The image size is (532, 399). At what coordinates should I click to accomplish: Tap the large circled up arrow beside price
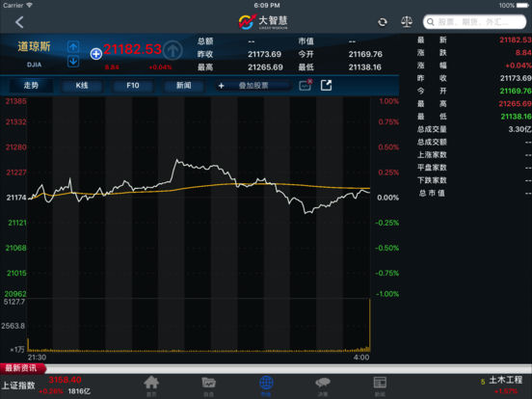(173, 50)
